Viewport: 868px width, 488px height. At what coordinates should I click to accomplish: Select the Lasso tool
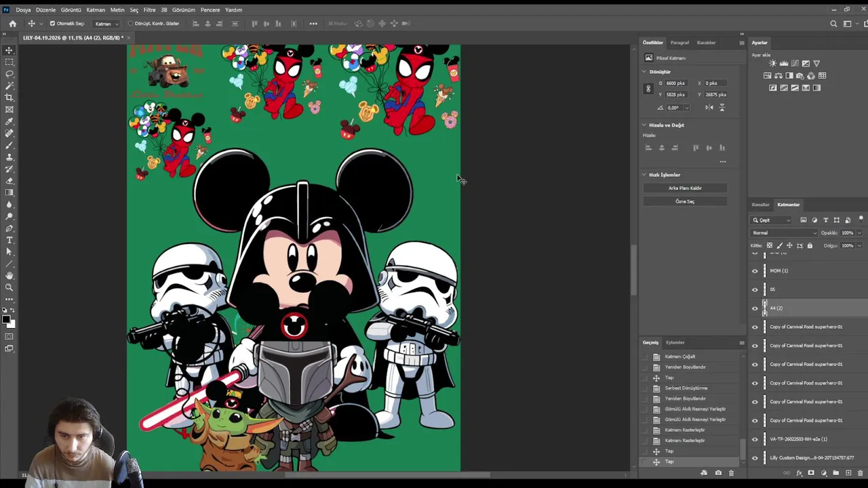click(9, 74)
